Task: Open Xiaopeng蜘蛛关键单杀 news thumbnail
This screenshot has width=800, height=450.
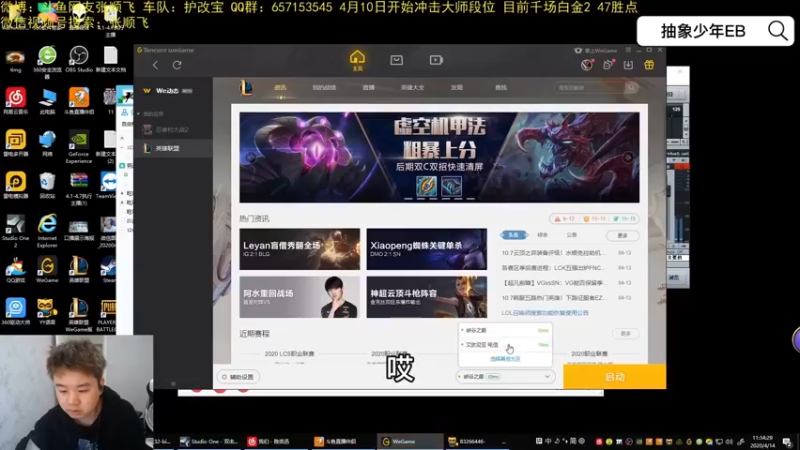Action: point(427,249)
